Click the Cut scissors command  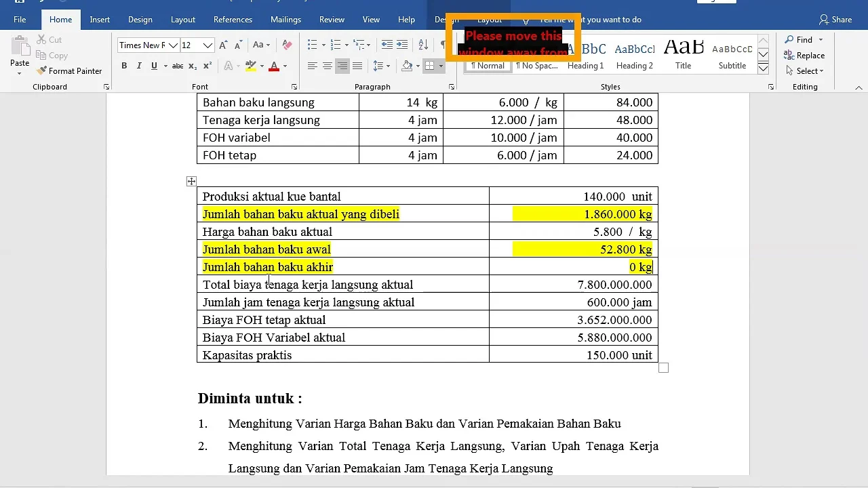pyautogui.click(x=50, y=40)
